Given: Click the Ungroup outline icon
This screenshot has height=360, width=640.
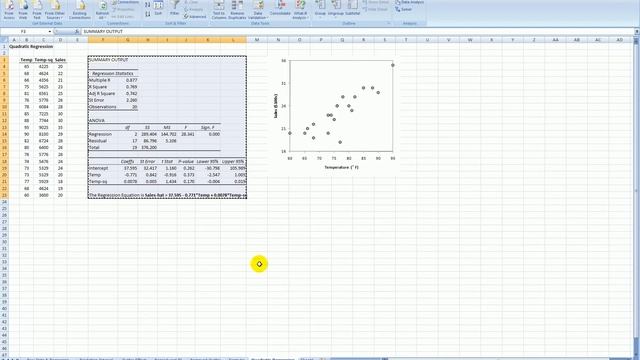Looking at the screenshot, I should [x=336, y=10].
